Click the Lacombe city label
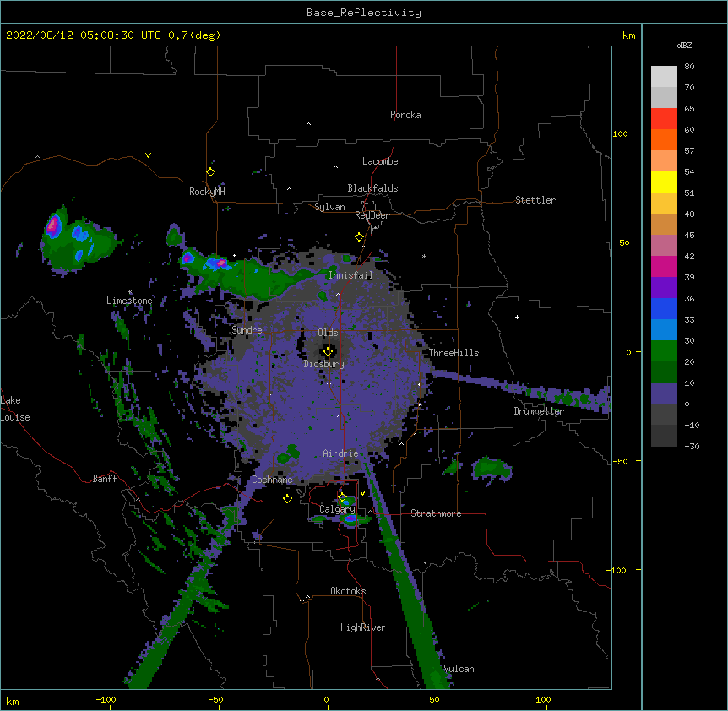The image size is (728, 711). pyautogui.click(x=380, y=161)
